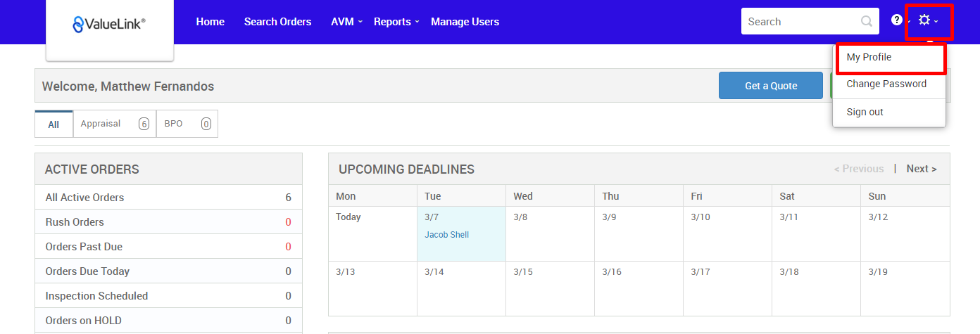
Task: Click the Get a Quote button
Action: [770, 86]
